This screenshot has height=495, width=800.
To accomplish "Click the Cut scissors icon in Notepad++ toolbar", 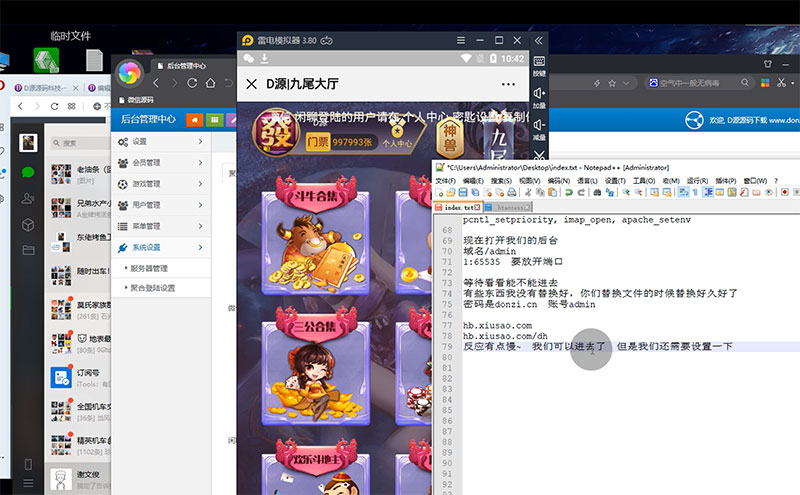I will 528,192.
